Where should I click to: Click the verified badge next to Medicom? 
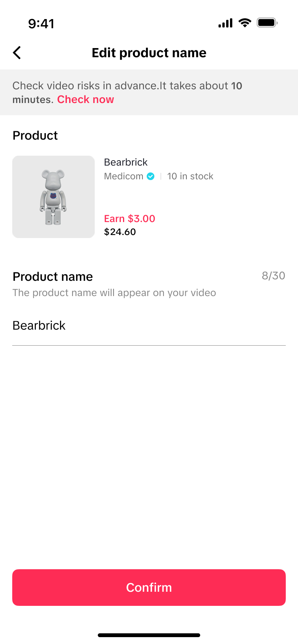[x=151, y=176]
